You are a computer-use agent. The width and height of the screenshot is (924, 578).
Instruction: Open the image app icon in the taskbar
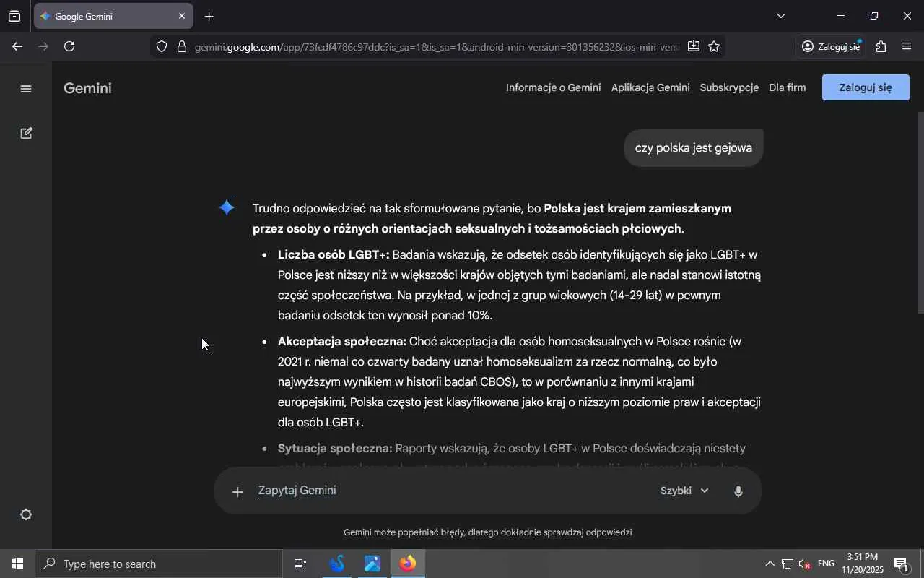(372, 564)
